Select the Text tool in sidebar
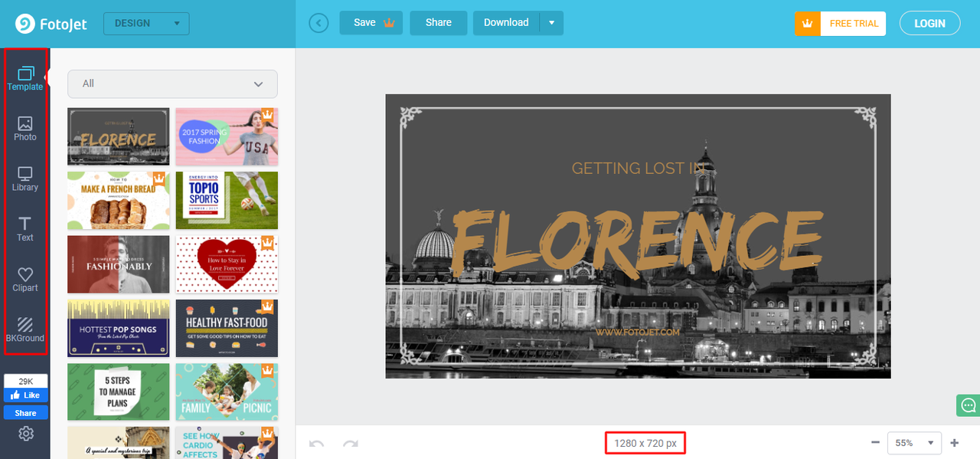980x459 pixels. [x=25, y=229]
